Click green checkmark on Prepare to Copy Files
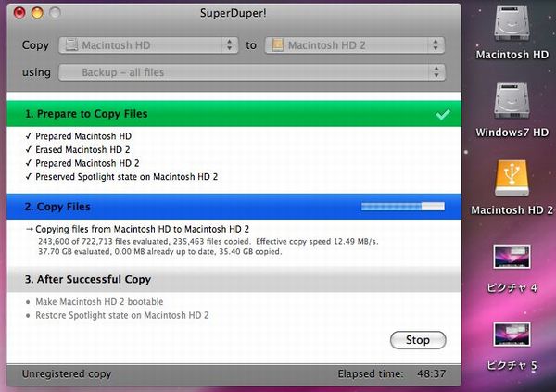 point(443,114)
